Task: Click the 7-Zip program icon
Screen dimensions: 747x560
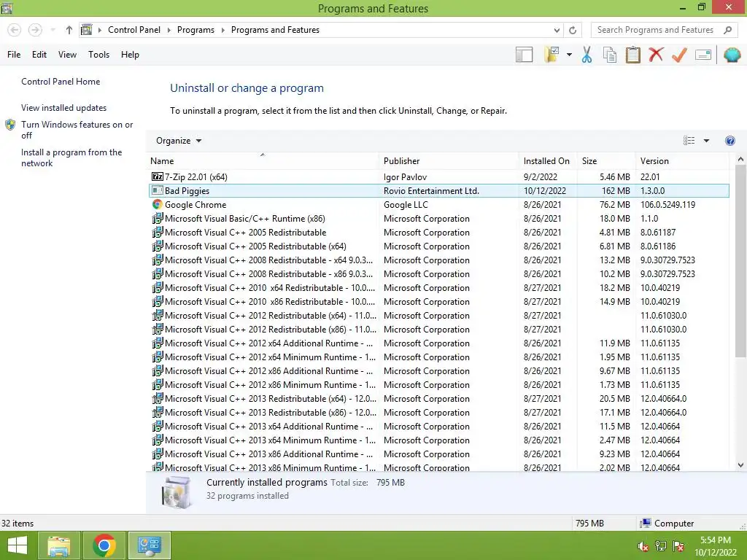Action: [158, 176]
